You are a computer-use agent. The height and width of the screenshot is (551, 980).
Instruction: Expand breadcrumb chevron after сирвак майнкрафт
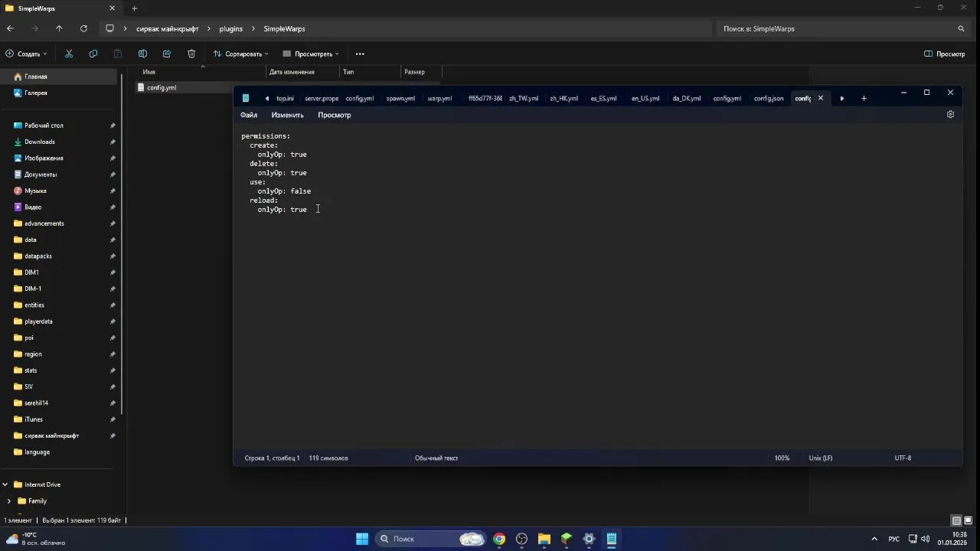click(x=209, y=28)
